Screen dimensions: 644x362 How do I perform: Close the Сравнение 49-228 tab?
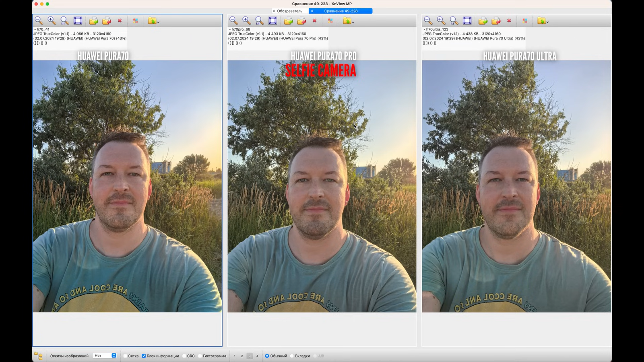[x=312, y=11]
